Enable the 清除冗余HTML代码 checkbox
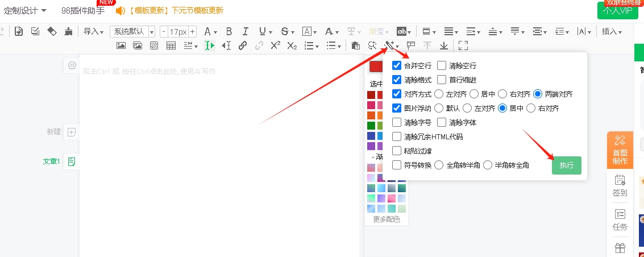 click(397, 136)
